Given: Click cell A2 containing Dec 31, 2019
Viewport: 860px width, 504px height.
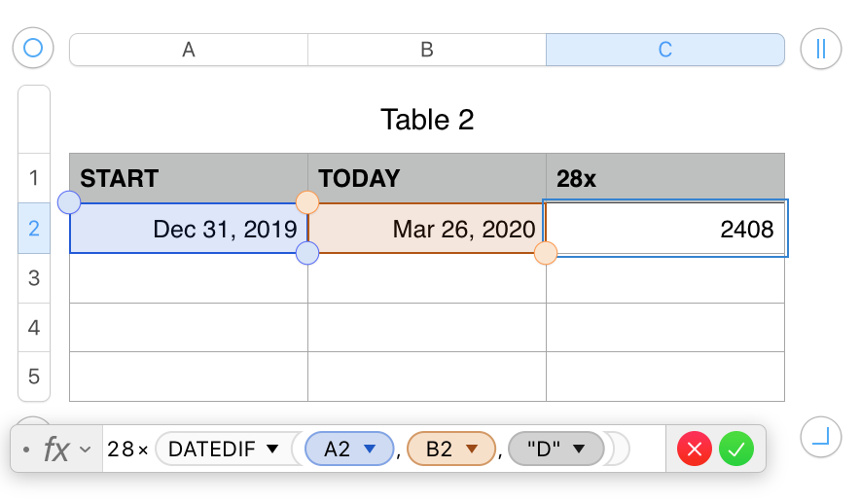Looking at the screenshot, I should tap(189, 229).
